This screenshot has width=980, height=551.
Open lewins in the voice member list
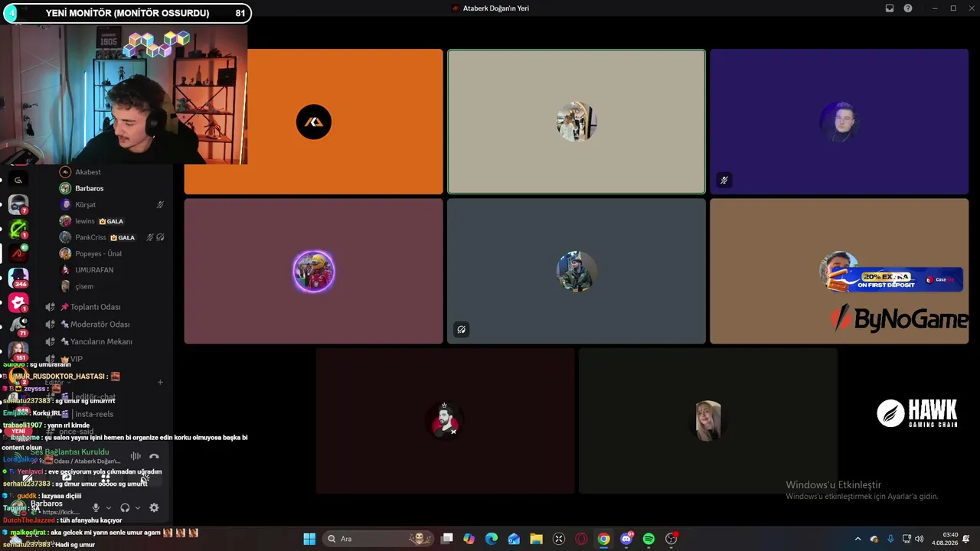point(113,221)
